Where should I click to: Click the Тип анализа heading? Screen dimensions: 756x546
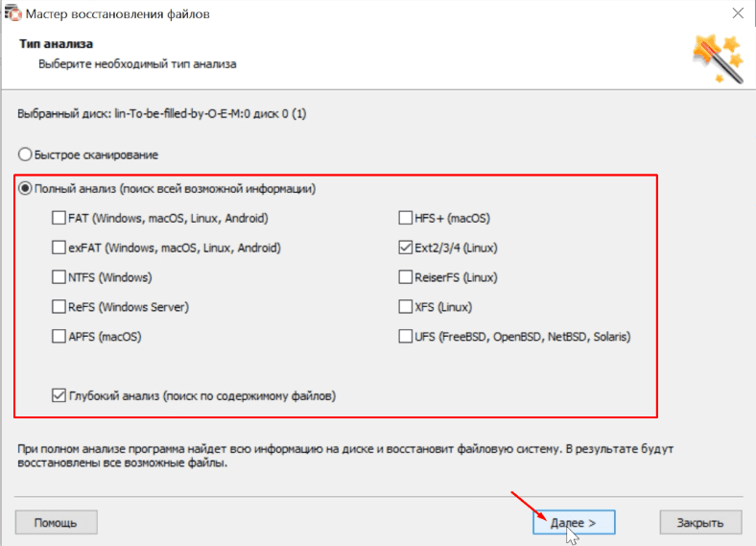[x=55, y=45]
